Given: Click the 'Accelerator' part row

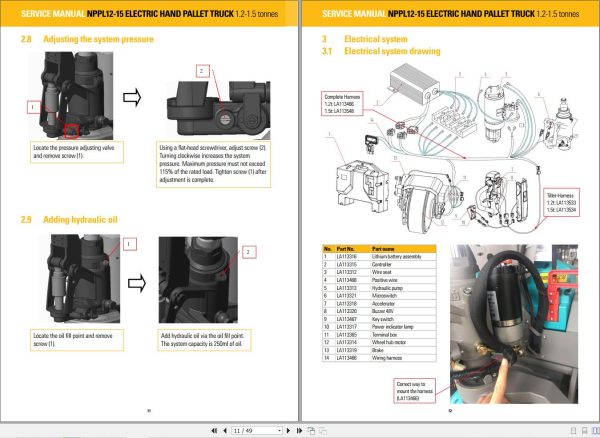Looking at the screenshot, I should 379,303.
